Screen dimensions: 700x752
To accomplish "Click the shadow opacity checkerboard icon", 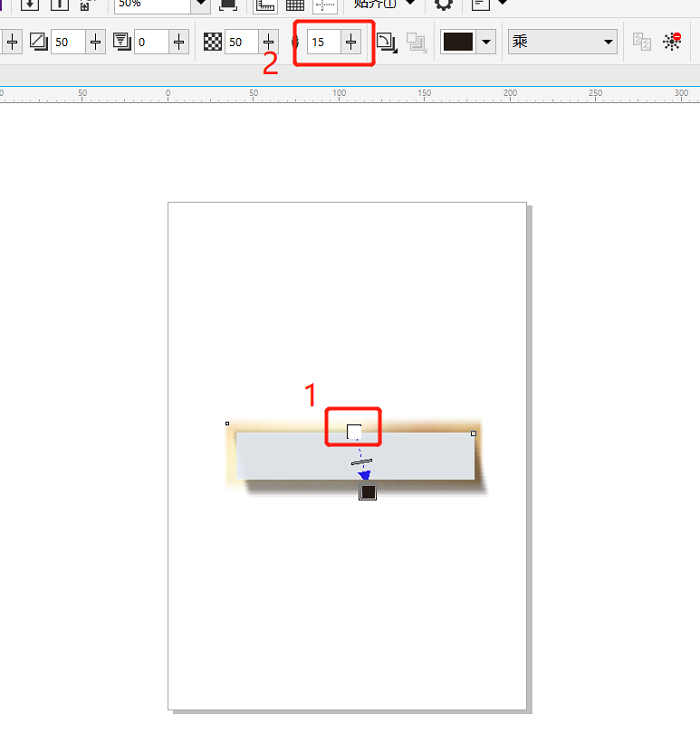I will [x=212, y=42].
